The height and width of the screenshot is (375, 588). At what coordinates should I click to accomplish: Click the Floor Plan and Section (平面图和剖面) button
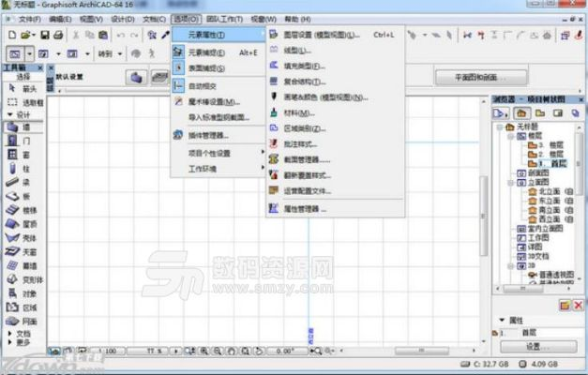[481, 78]
